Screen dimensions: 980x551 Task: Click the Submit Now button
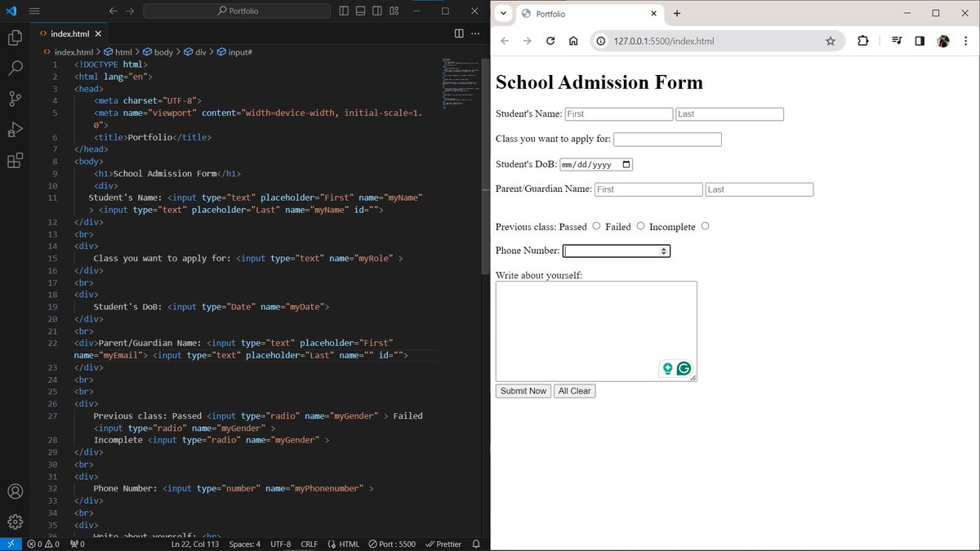pyautogui.click(x=523, y=391)
